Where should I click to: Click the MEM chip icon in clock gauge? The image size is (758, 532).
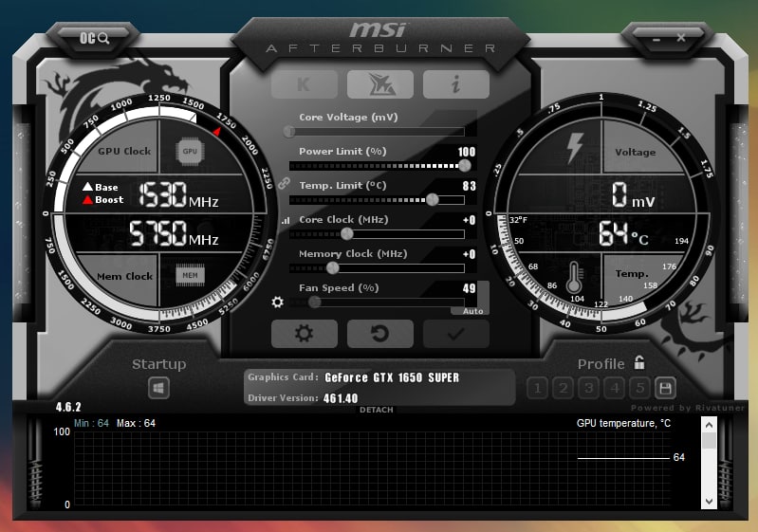190,275
